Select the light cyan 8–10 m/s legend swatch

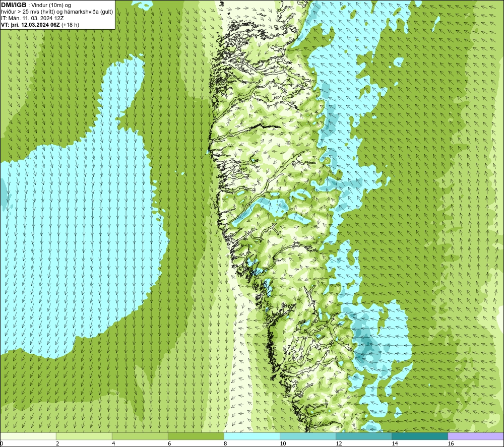tap(252, 436)
